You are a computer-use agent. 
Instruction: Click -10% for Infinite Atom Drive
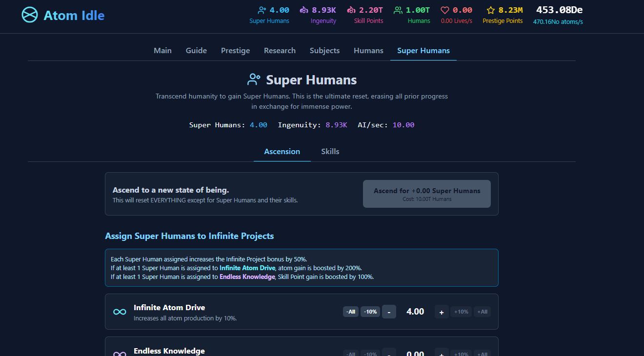click(x=370, y=312)
